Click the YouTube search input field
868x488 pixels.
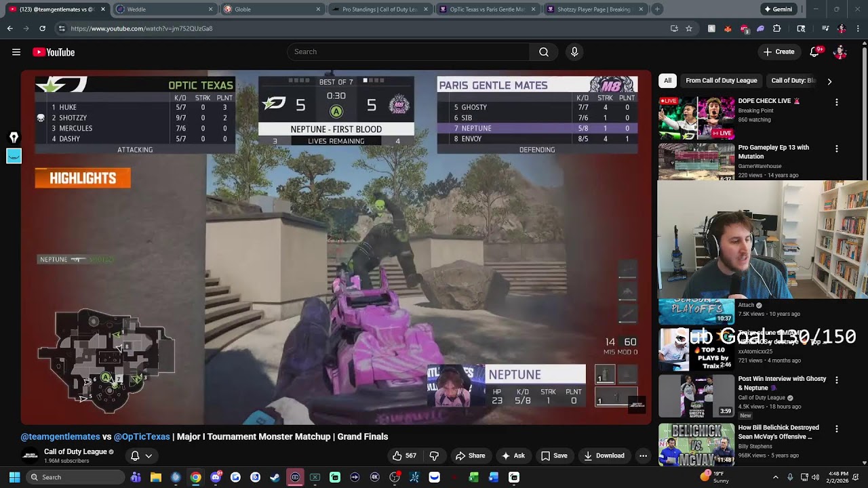tap(409, 52)
